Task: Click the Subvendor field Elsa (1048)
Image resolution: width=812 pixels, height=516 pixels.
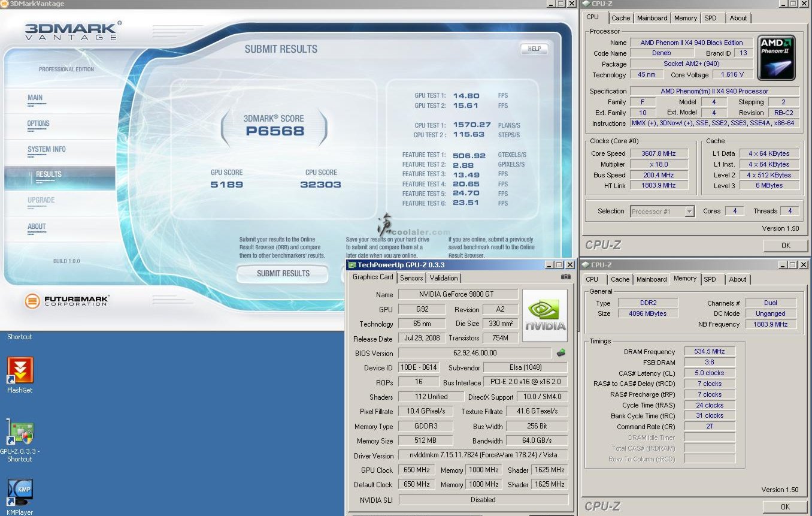Action: [525, 367]
